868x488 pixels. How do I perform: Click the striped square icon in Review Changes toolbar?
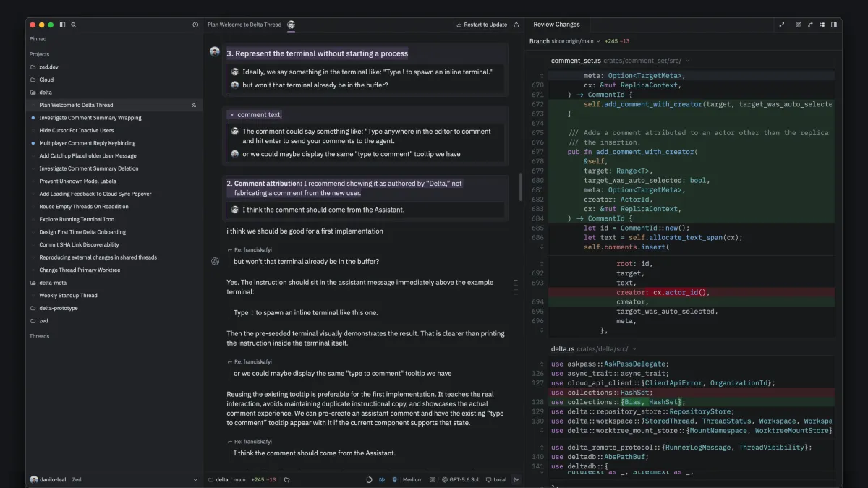tap(799, 25)
